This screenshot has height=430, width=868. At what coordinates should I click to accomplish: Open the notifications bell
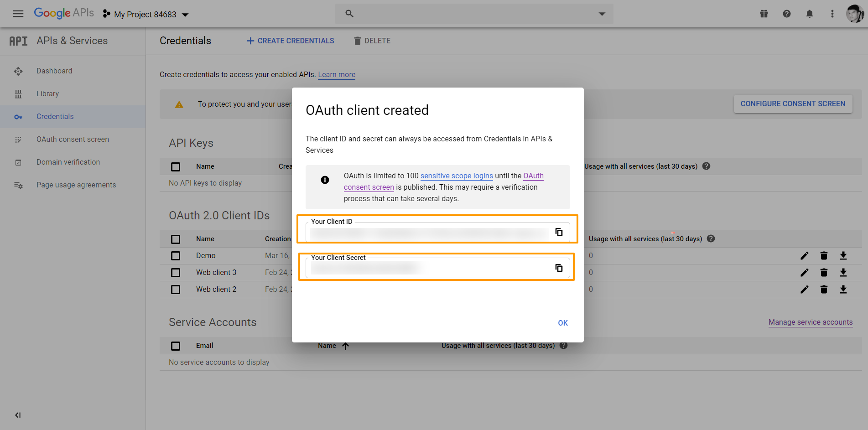810,14
